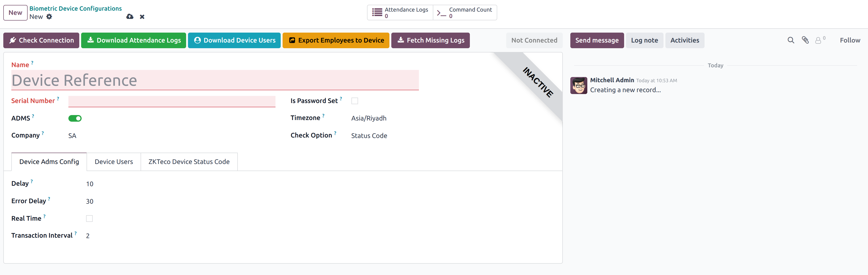
Task: Click the paperclip attachments icon
Action: coord(805,40)
